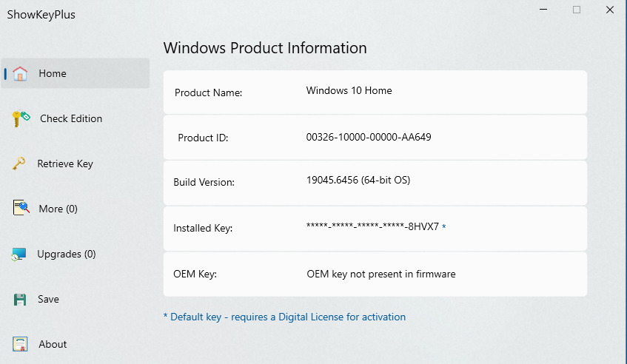Choose Save from the sidebar

pyautogui.click(x=48, y=300)
